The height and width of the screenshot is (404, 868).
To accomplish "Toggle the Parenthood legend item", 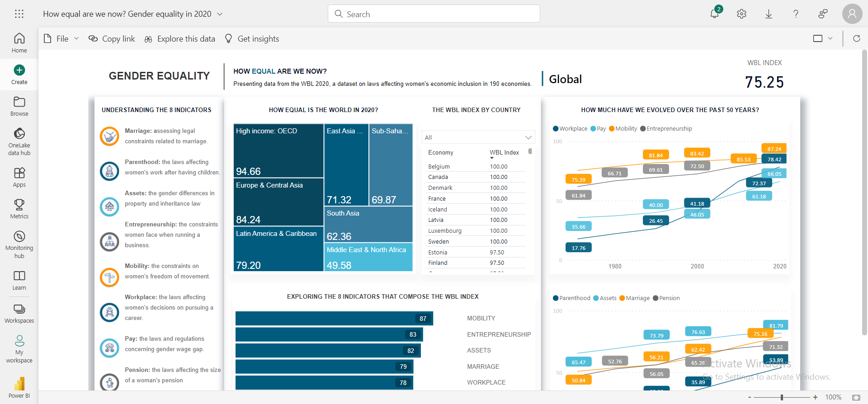I will (x=571, y=298).
